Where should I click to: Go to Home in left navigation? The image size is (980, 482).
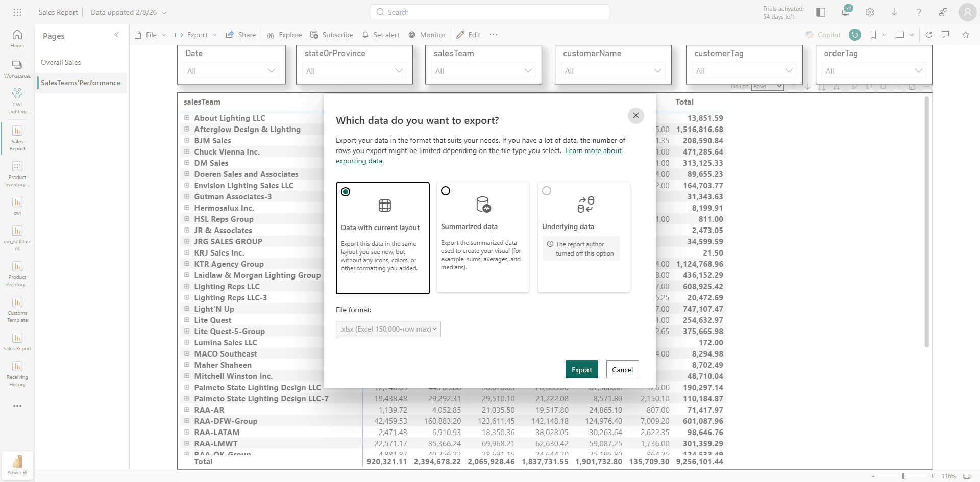17,38
